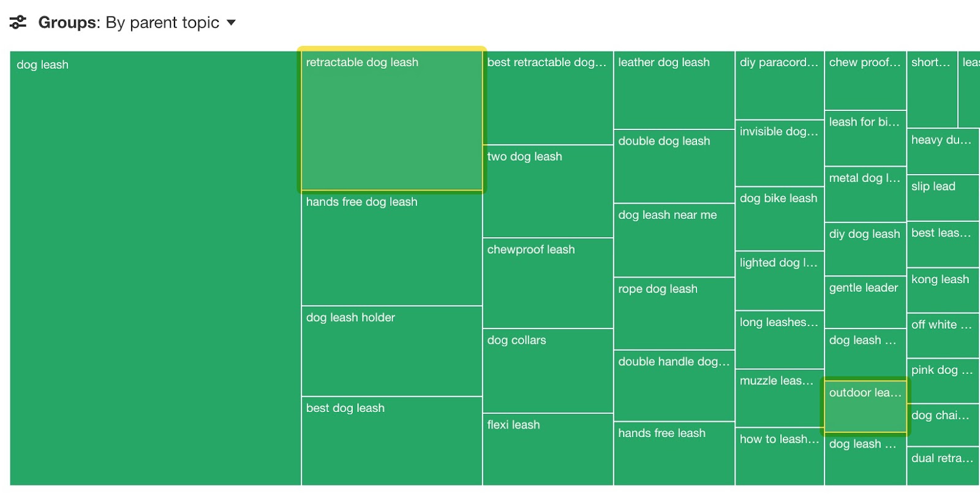Click the slip lead tile
The width and height of the screenshot is (980, 499).
pos(941,197)
